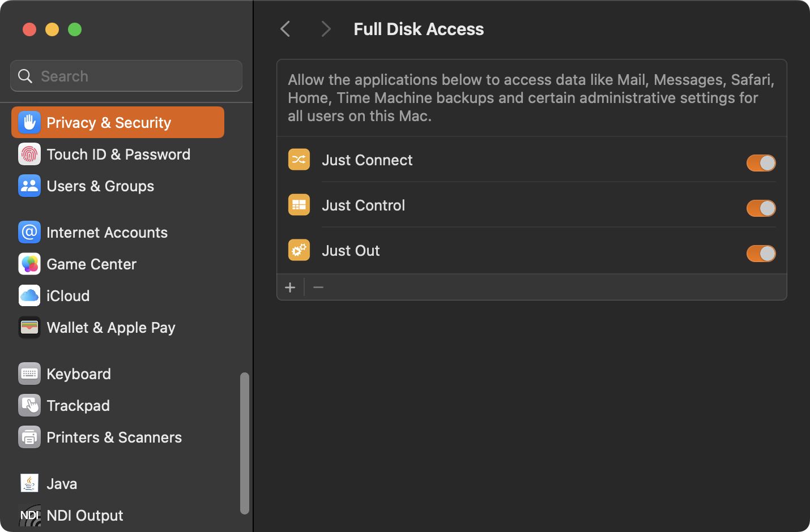
Task: Open NDI Output preferences
Action: tap(118, 515)
